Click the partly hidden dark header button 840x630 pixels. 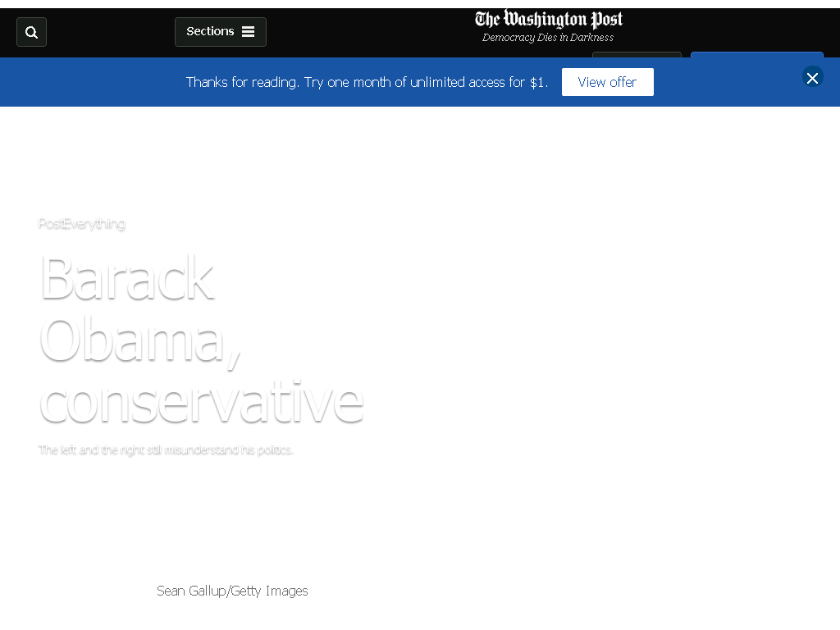(637, 55)
